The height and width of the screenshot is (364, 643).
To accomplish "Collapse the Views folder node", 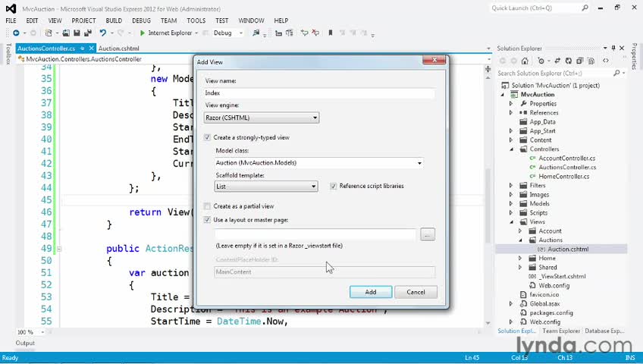I will click(x=511, y=221).
